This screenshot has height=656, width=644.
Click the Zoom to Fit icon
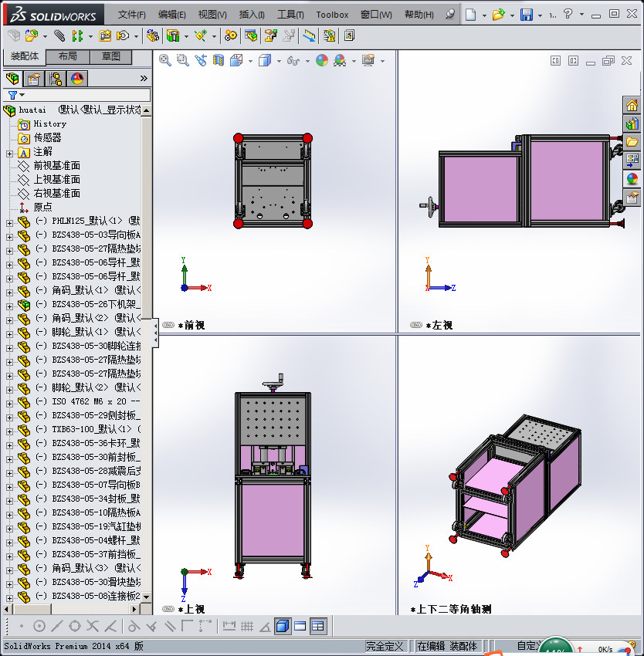pyautogui.click(x=165, y=61)
